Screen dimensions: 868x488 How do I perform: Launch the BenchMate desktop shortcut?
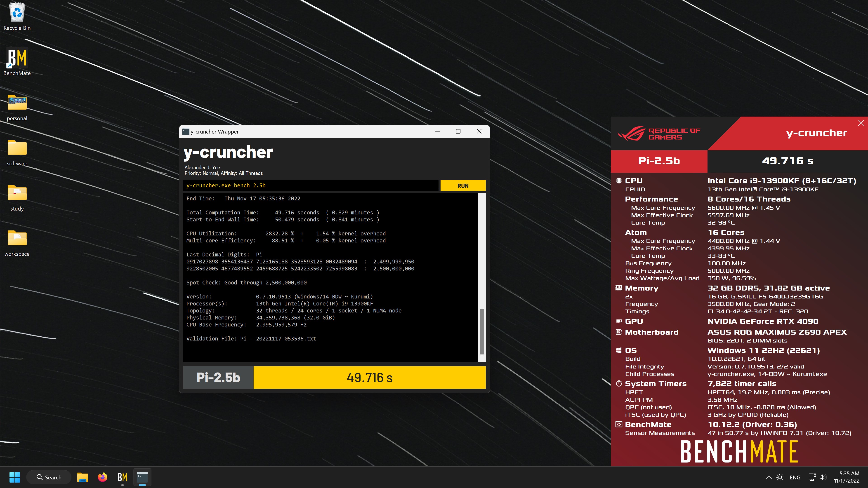[17, 62]
